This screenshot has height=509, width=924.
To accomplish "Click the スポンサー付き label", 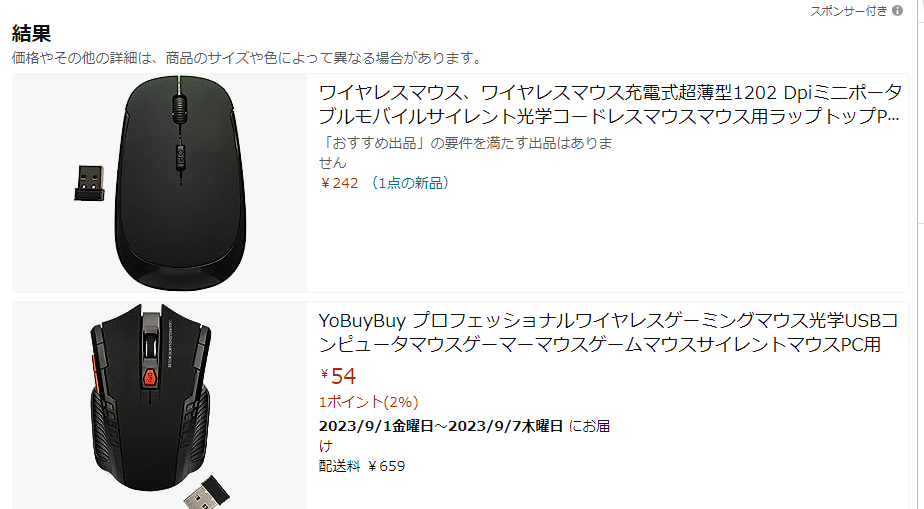I will pyautogui.click(x=848, y=11).
